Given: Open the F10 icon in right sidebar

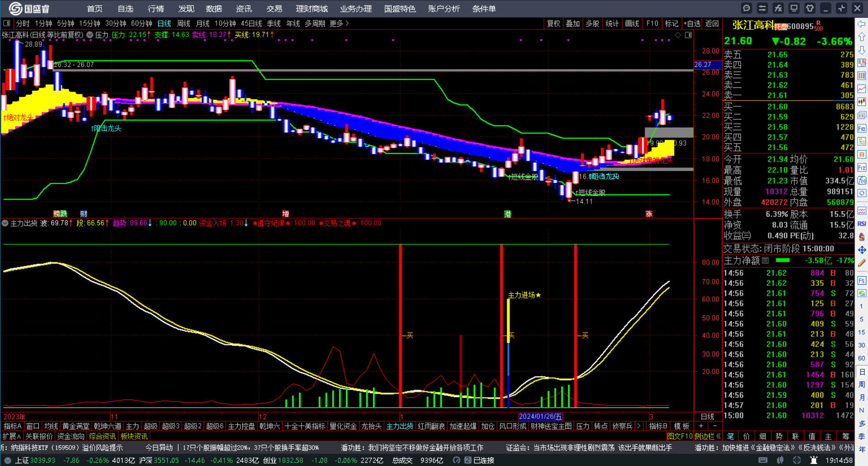Looking at the screenshot, I should [x=862, y=128].
